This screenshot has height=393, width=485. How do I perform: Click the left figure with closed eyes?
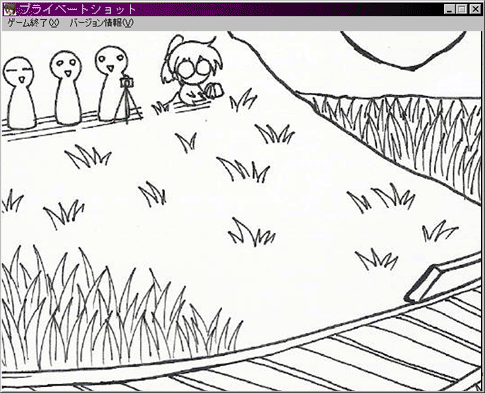(20, 93)
